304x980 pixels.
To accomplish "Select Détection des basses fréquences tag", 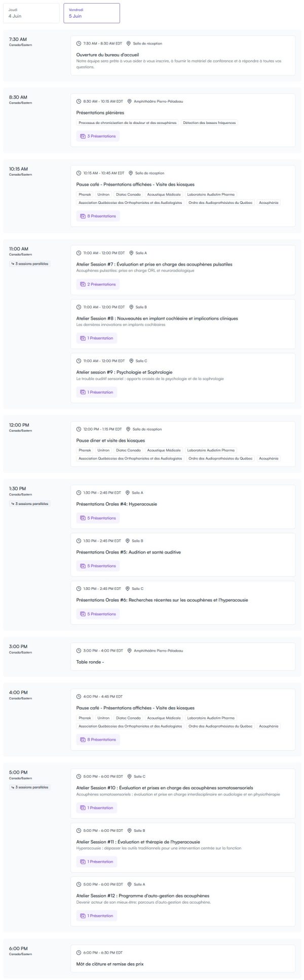I will pos(209,122).
